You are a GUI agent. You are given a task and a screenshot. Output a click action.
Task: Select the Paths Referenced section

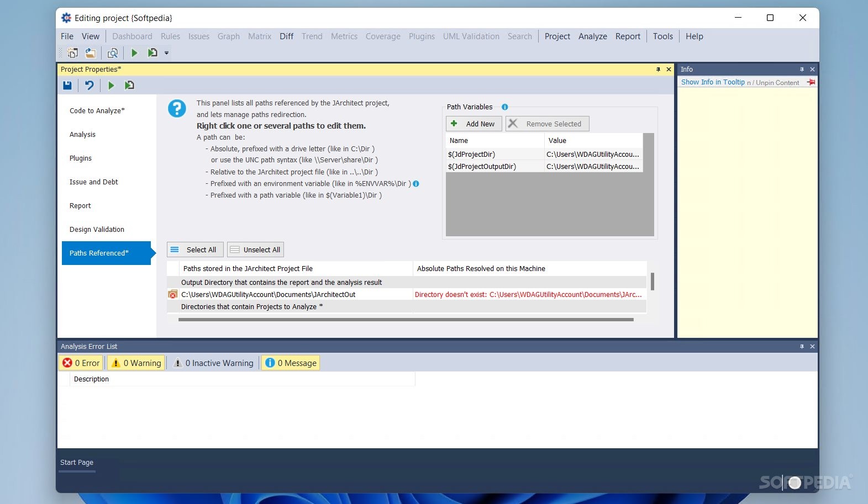pos(106,253)
